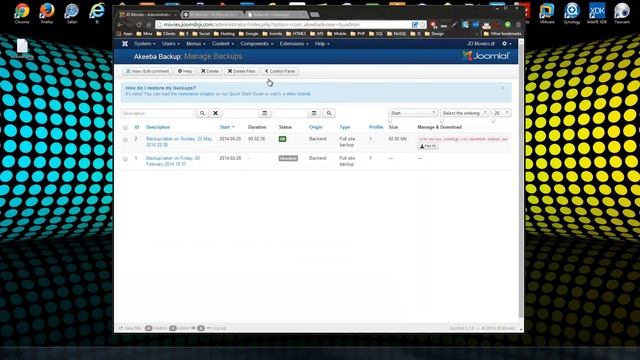Open the Sunday 25 May backup description link
This screenshot has width=640, height=360.
pyautogui.click(x=179, y=142)
